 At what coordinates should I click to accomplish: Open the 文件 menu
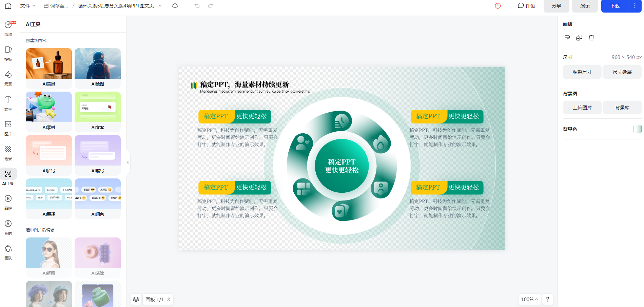pyautogui.click(x=28, y=6)
